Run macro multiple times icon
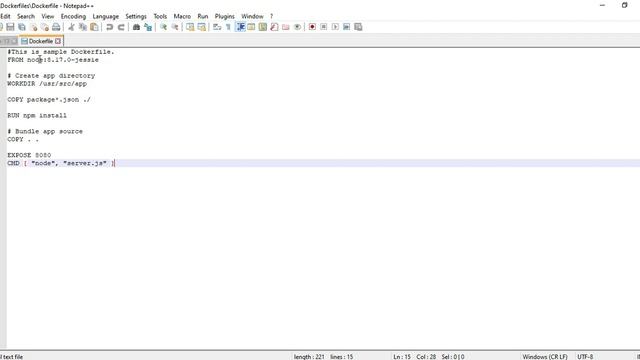640x360 pixels. tap(347, 27)
